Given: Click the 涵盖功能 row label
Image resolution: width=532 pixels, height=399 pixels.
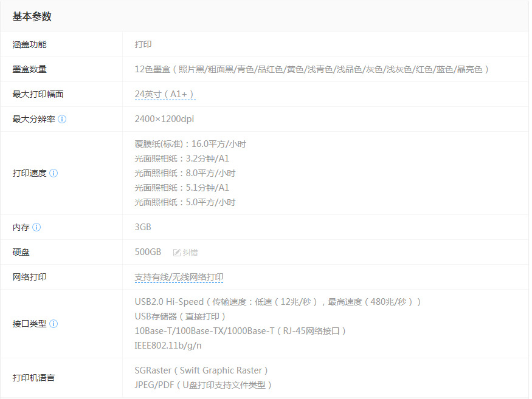Looking at the screenshot, I should tap(30, 44).
